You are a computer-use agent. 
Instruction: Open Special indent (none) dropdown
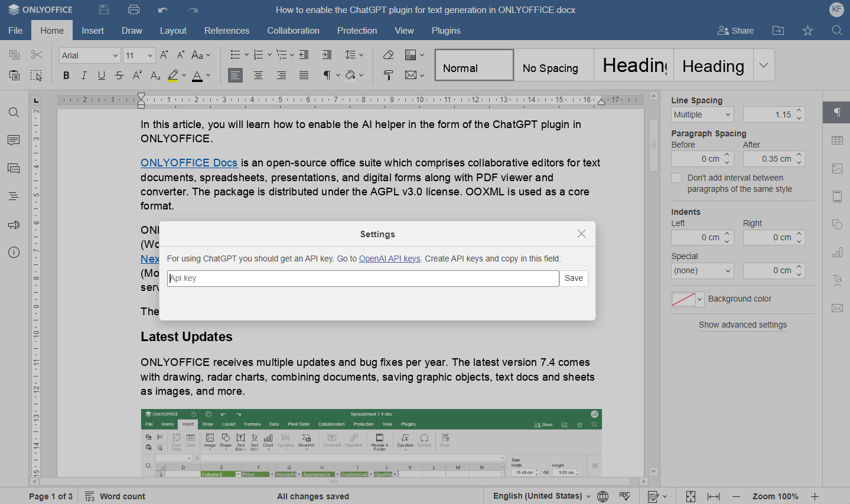(702, 271)
